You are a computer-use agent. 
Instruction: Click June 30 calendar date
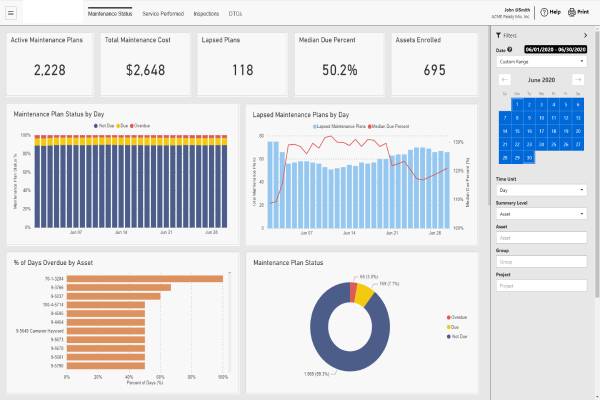coord(529,158)
